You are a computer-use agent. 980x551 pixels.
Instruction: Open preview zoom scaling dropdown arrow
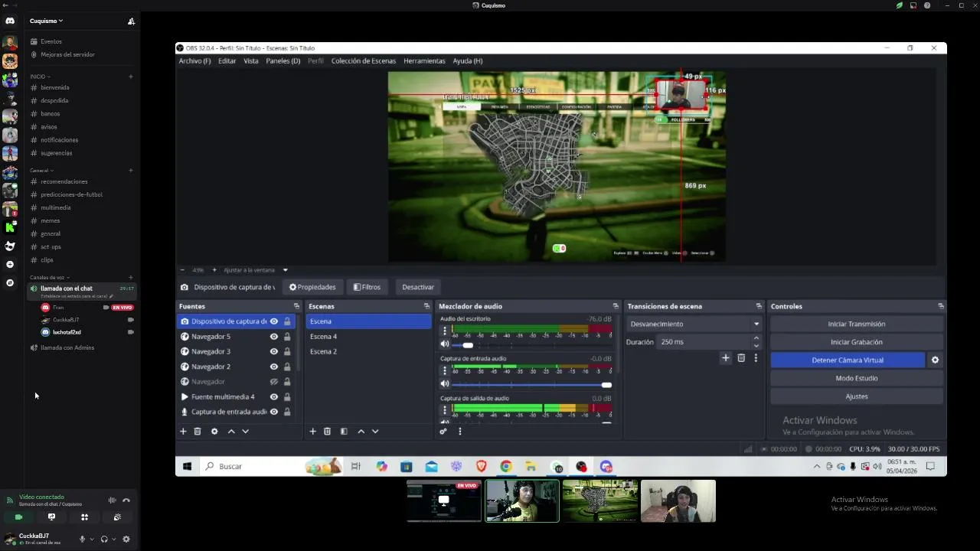coord(285,270)
